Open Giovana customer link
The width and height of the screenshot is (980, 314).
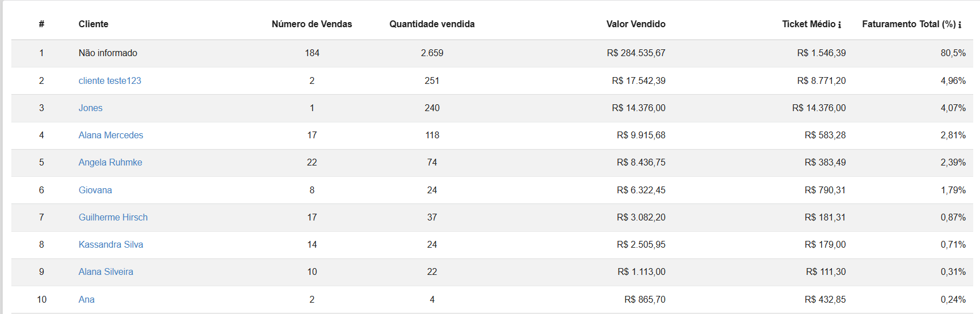(95, 190)
